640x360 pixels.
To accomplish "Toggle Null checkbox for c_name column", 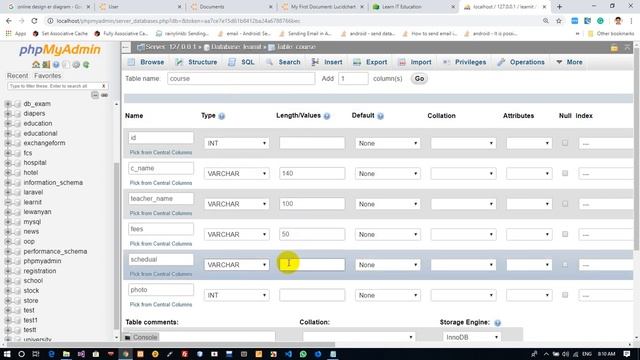I will point(565,173).
